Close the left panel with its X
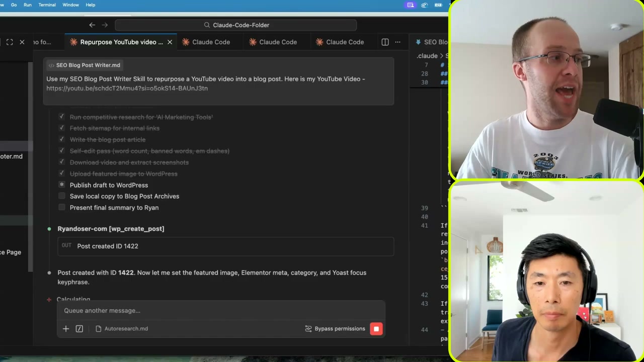This screenshot has width=644, height=362. tap(22, 42)
